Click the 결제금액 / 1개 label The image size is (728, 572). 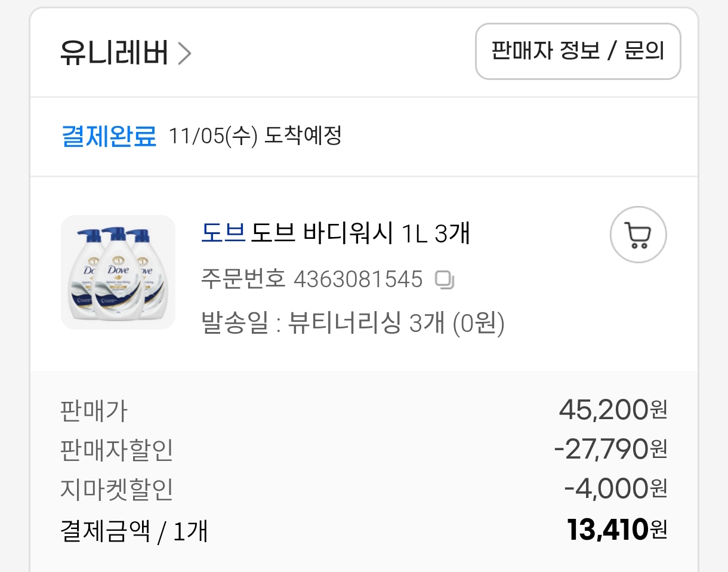(x=134, y=530)
